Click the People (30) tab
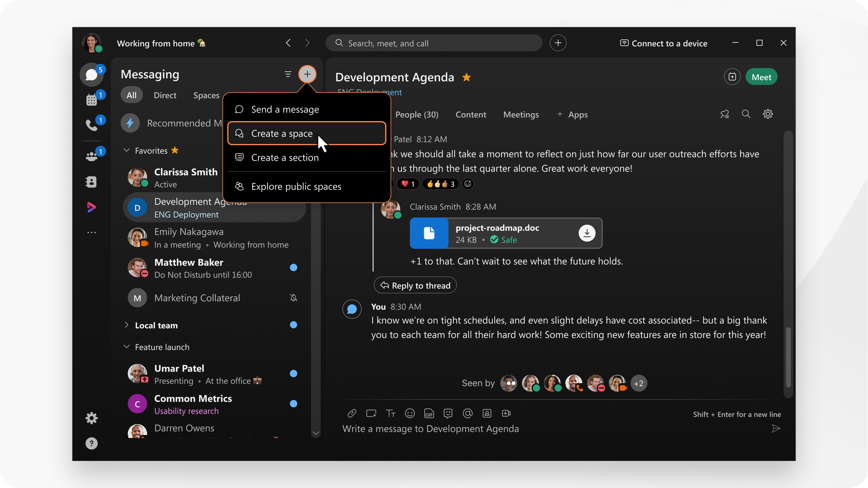Screen dimensions: 868x488 pyautogui.click(x=417, y=114)
